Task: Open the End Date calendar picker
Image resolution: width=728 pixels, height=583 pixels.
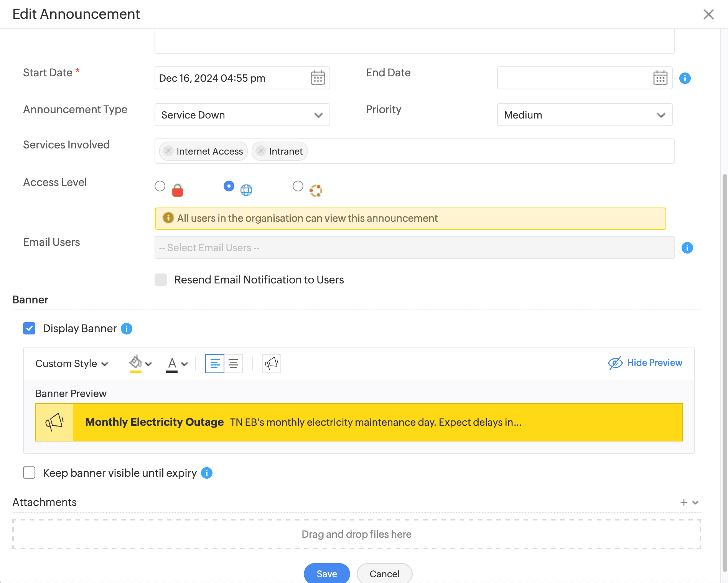Action: (660, 78)
